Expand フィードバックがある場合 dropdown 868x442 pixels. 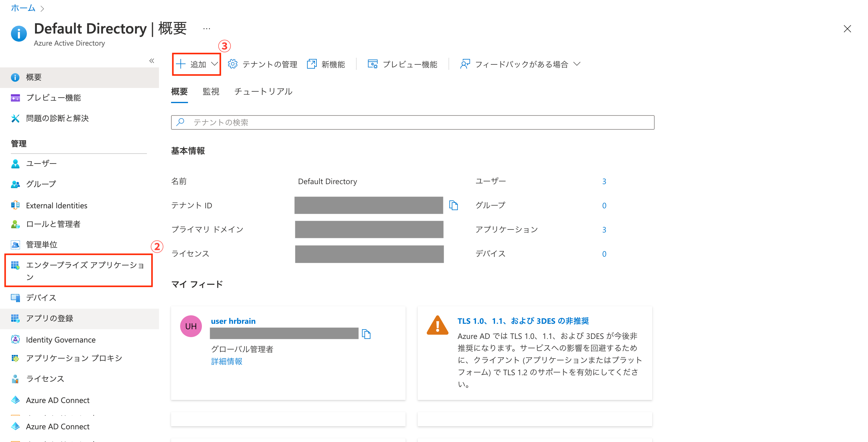pos(520,64)
